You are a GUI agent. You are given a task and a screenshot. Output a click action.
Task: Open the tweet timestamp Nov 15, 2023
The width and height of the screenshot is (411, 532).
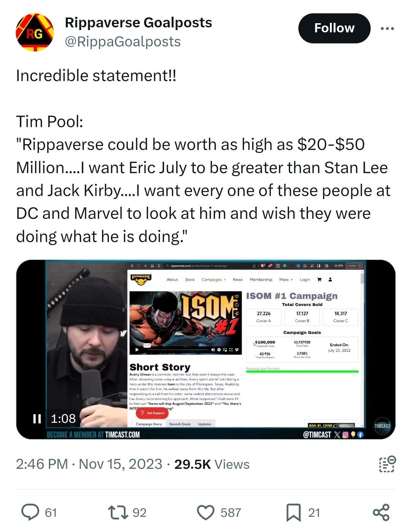[x=120, y=464]
